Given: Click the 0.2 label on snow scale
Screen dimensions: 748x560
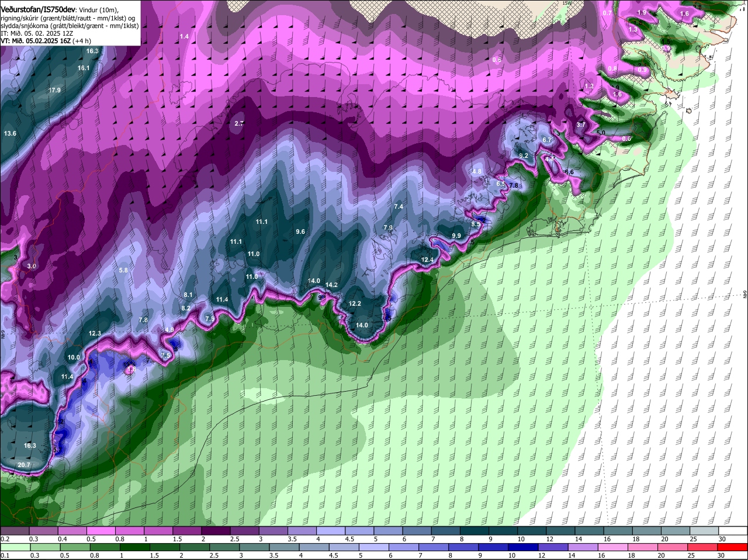Looking at the screenshot, I should point(5,539).
